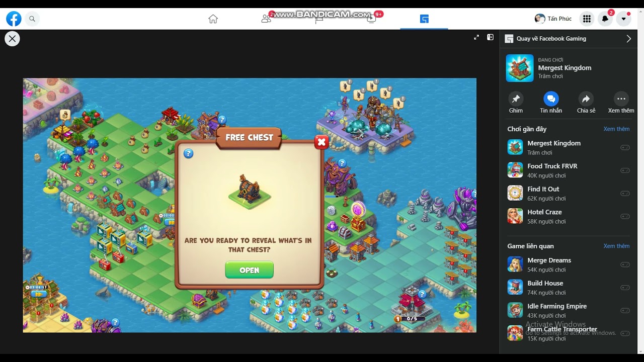Go to the Home tab icon
644x362 pixels.
point(213,19)
